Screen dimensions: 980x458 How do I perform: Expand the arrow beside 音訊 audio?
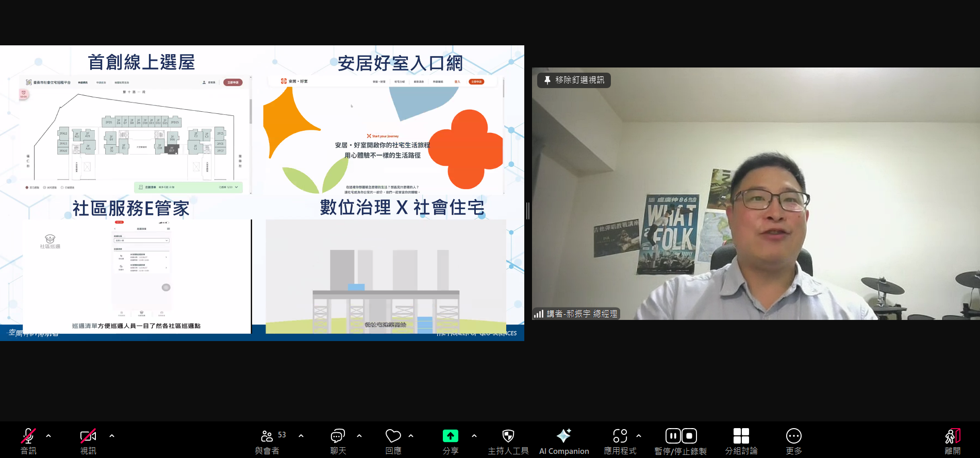48,436
